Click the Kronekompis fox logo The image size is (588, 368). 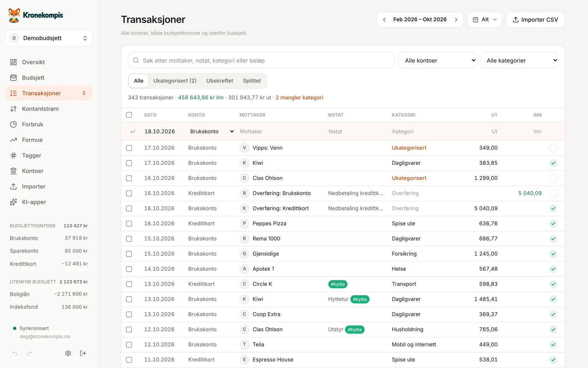pyautogui.click(x=14, y=15)
